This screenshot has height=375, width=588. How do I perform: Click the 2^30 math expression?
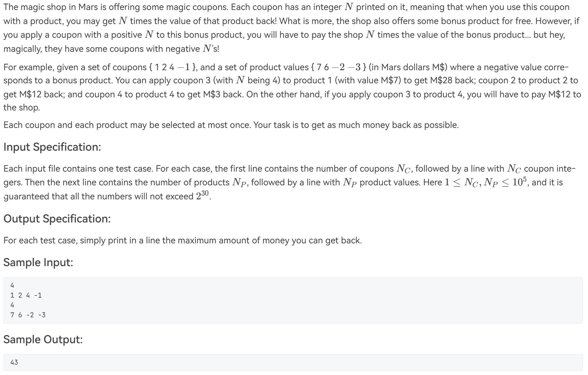click(x=202, y=195)
